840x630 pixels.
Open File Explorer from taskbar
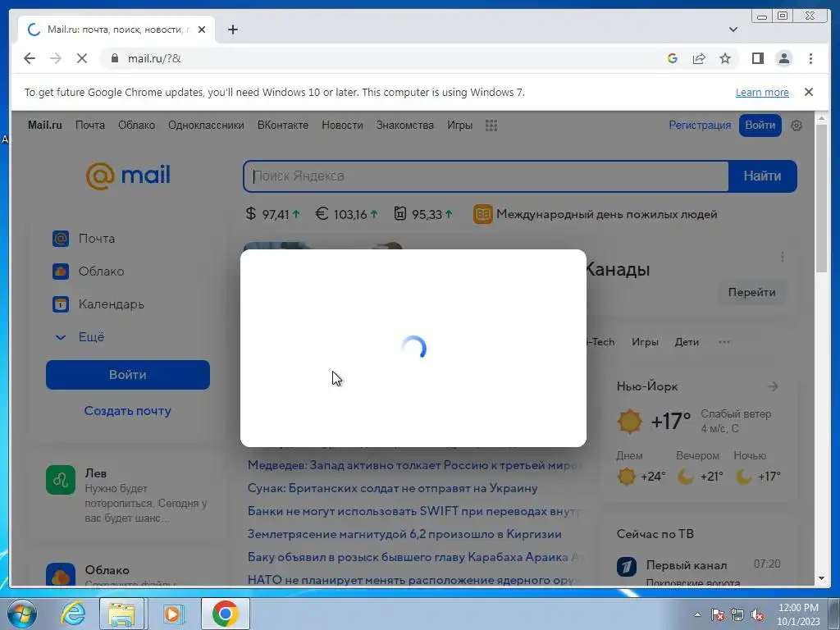pyautogui.click(x=121, y=614)
